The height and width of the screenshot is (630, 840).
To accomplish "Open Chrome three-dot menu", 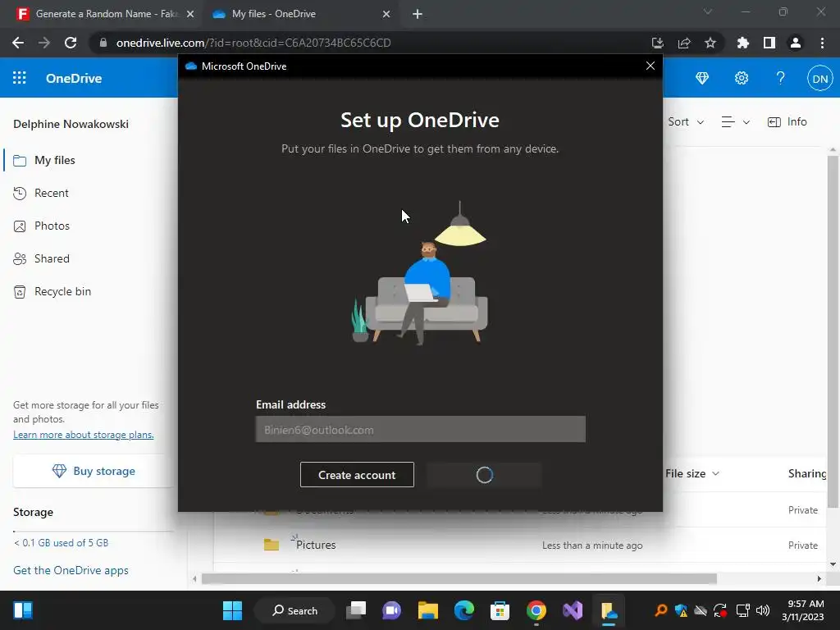I will point(822,43).
